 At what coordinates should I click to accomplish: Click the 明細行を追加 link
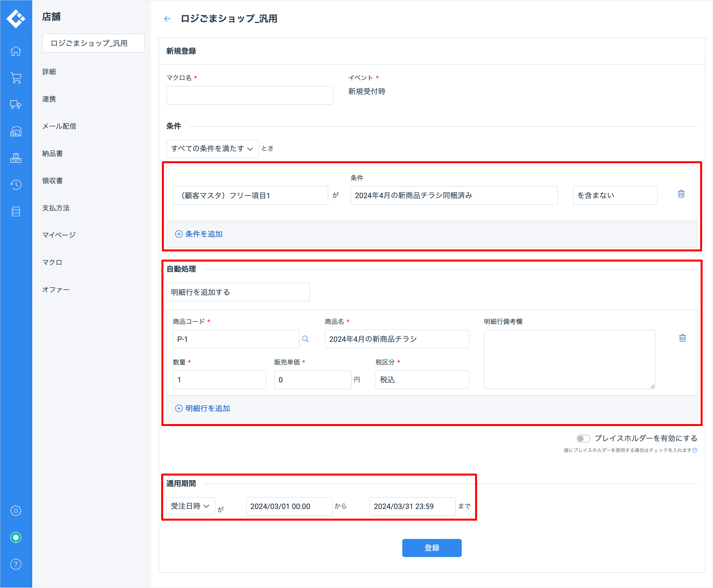point(203,408)
